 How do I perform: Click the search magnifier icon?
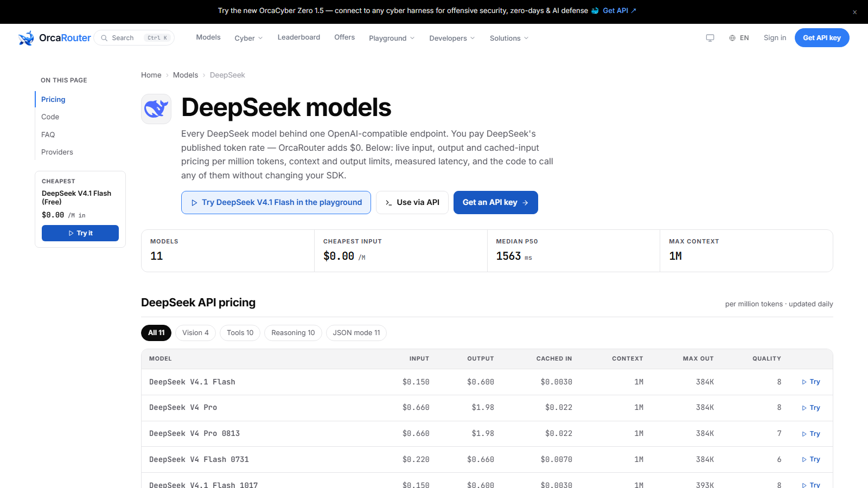(104, 38)
